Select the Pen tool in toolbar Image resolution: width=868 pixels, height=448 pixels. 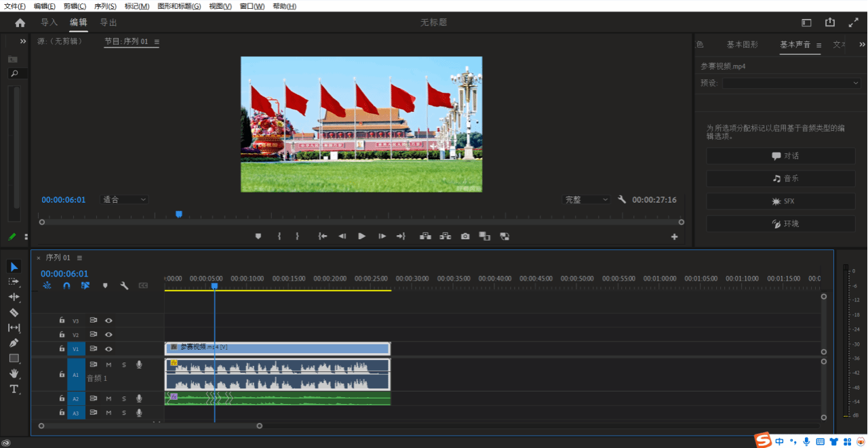[x=14, y=343]
